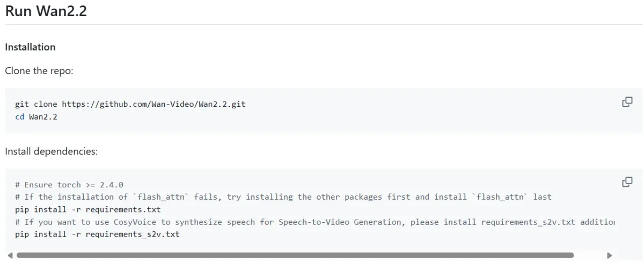Click the horizontal scrollbar right arrow

tap(609, 255)
